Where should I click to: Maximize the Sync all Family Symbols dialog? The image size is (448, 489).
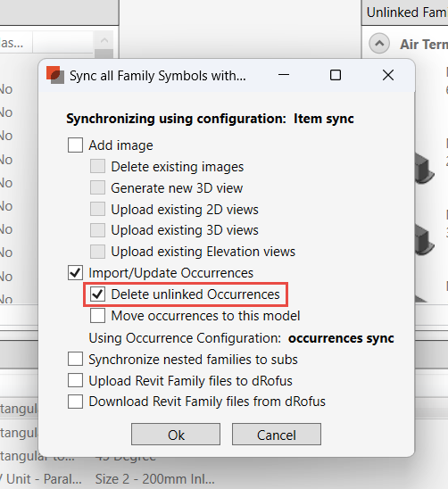coord(336,75)
